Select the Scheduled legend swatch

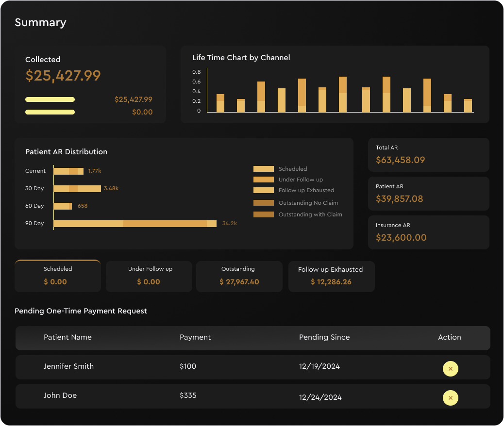263,169
